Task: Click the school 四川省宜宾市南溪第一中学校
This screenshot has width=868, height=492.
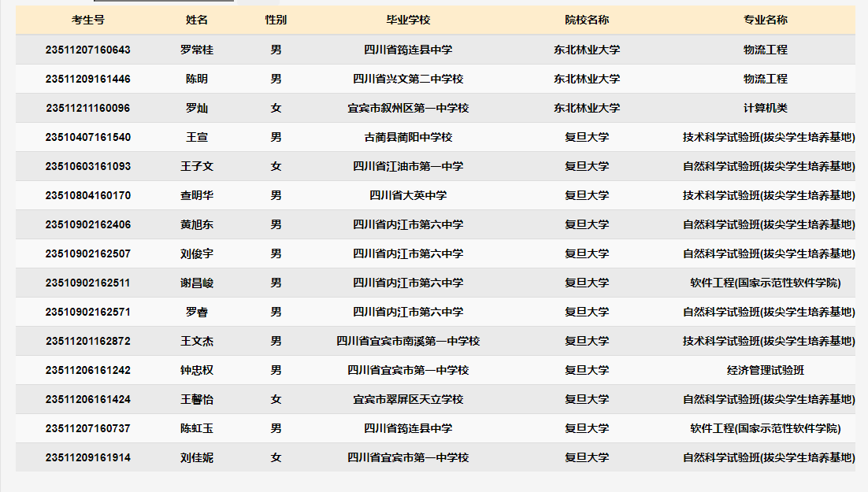Action: point(408,341)
